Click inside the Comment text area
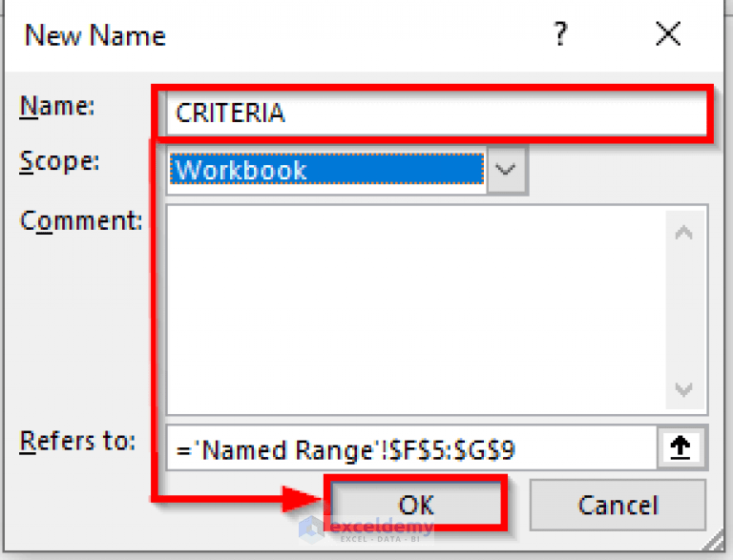Viewport: 733px width, 560px height. 416,309
